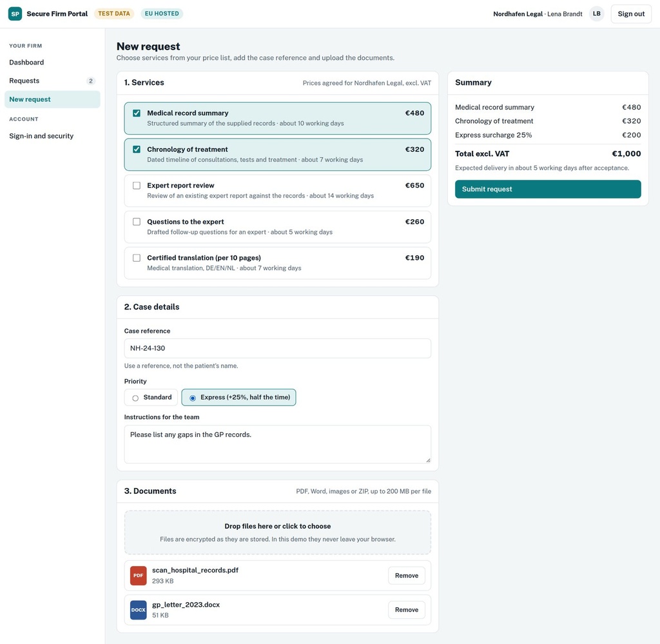Click the resize grip of the instructions textarea

click(x=428, y=460)
